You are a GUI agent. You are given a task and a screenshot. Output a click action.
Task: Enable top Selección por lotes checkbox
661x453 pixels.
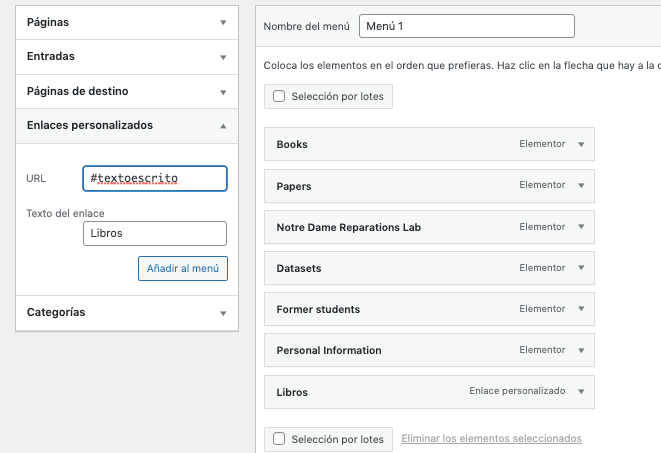pos(279,96)
